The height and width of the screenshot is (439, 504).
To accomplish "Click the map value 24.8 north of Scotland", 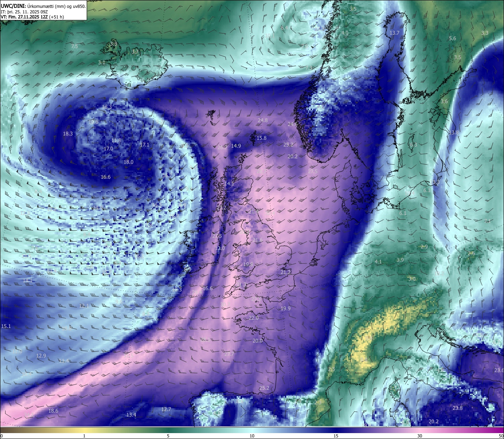I will point(263,120).
